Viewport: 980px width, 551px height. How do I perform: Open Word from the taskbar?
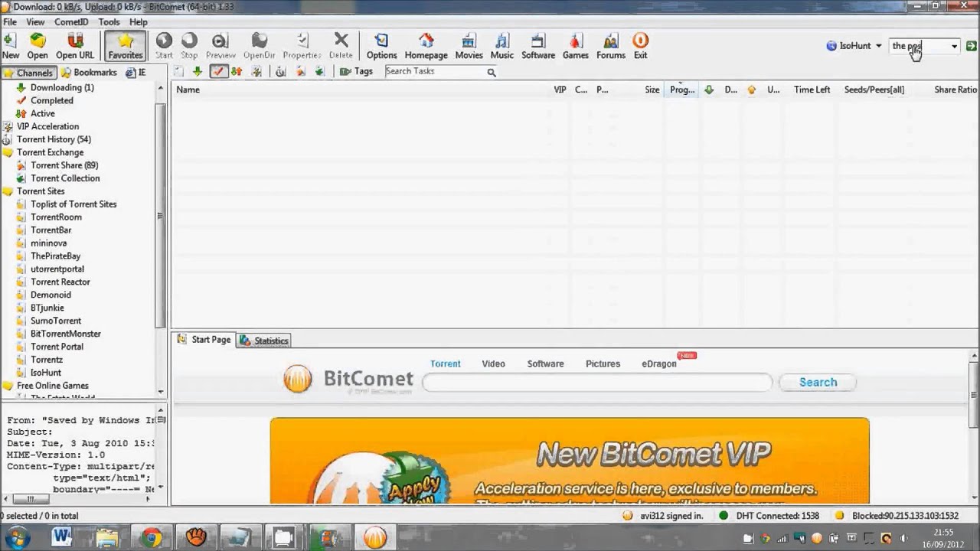click(x=62, y=538)
